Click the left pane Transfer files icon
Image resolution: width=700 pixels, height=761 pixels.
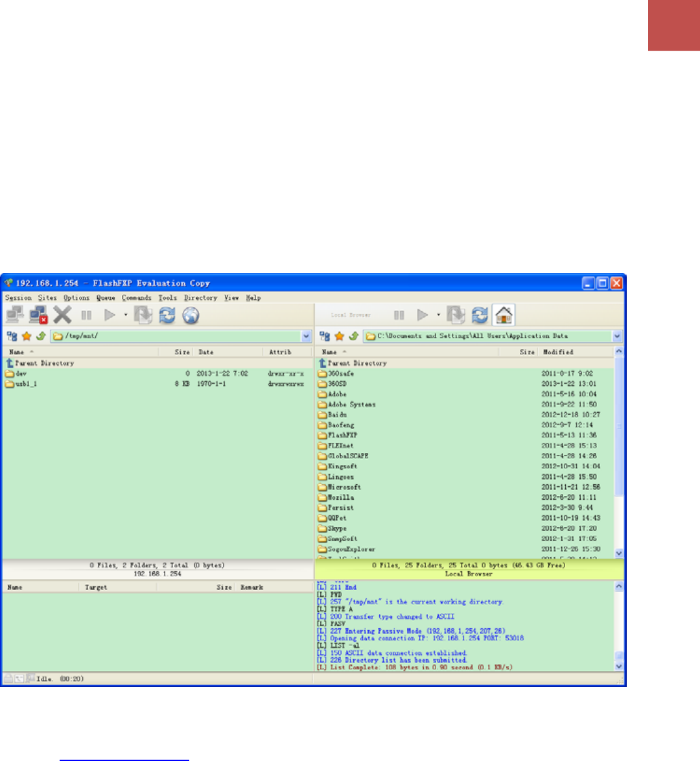point(143,315)
